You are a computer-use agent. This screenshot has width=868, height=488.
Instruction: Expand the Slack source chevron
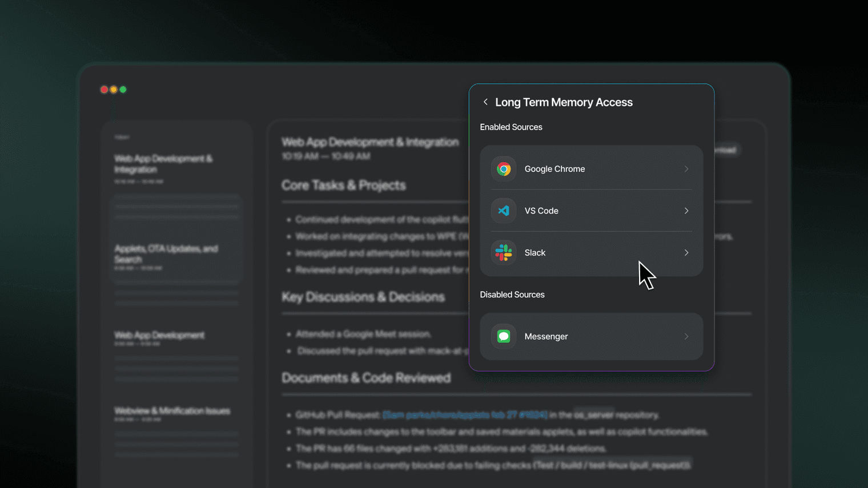tap(686, 252)
